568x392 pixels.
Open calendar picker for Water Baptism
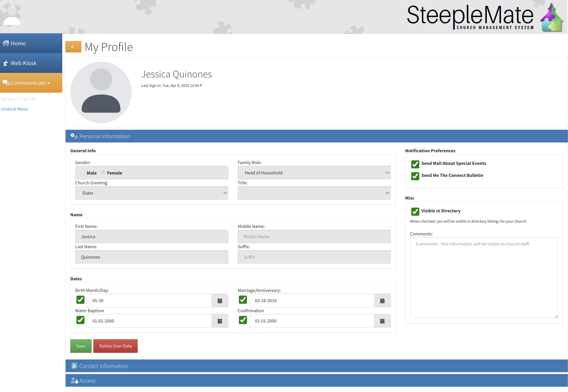click(x=220, y=321)
